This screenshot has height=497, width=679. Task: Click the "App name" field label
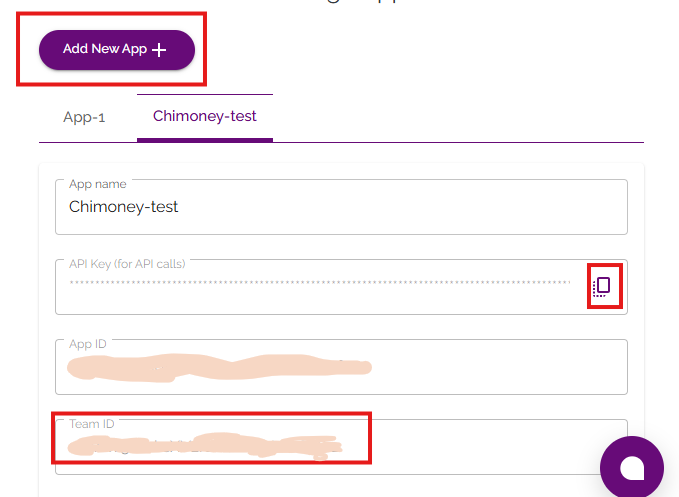point(99,184)
